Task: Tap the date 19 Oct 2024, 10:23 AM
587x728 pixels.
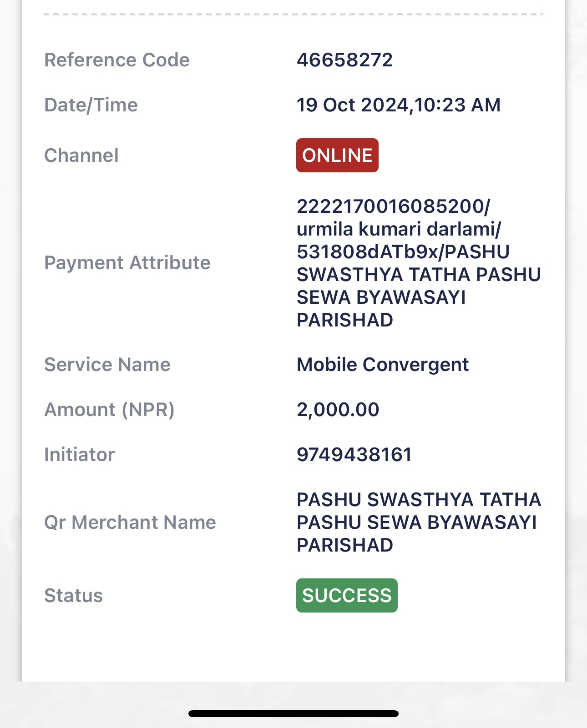Action: coord(399,105)
